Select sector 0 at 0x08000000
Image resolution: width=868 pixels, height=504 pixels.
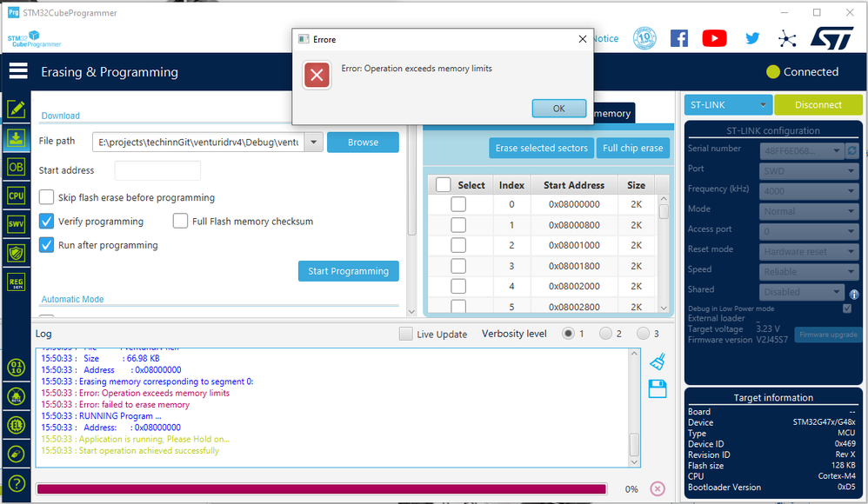coord(458,204)
